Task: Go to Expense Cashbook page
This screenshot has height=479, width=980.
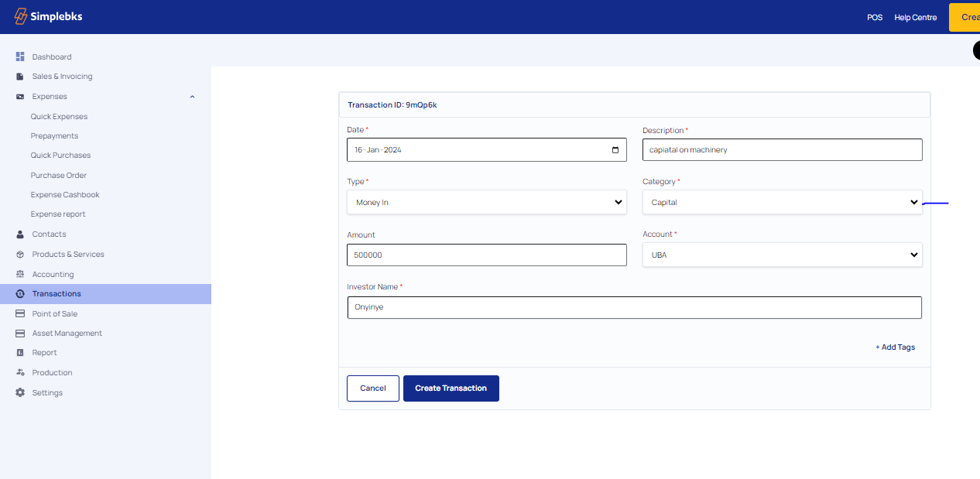Action: 65,195
